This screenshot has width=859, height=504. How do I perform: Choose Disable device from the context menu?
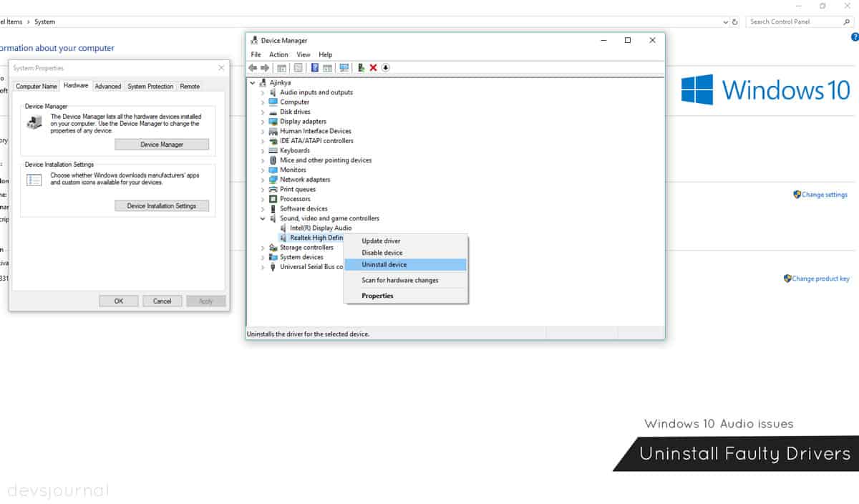[x=405, y=253]
